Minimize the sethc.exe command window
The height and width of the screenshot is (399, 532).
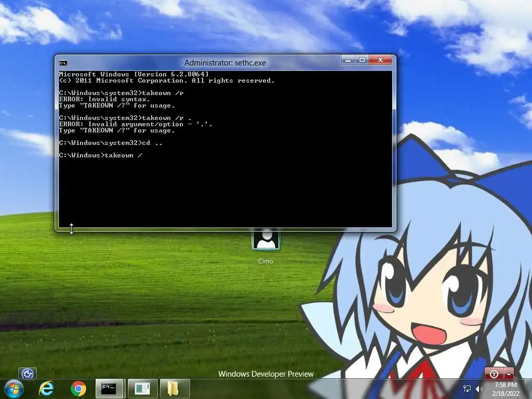click(x=348, y=60)
